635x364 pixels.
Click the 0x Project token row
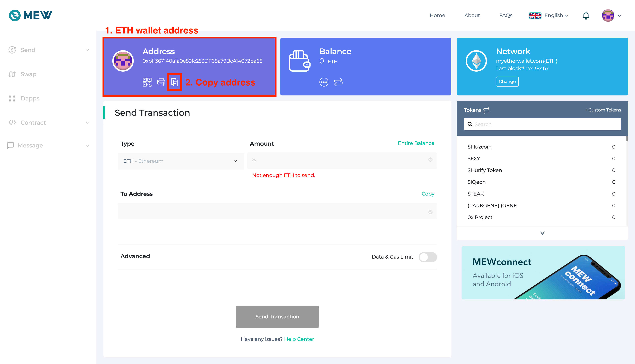point(541,217)
